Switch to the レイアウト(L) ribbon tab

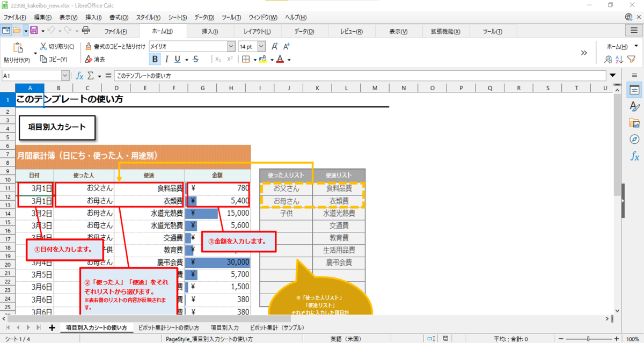[257, 31]
